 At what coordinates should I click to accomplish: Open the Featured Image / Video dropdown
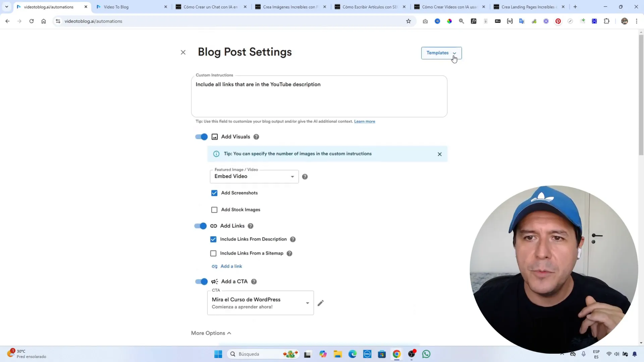click(x=254, y=176)
